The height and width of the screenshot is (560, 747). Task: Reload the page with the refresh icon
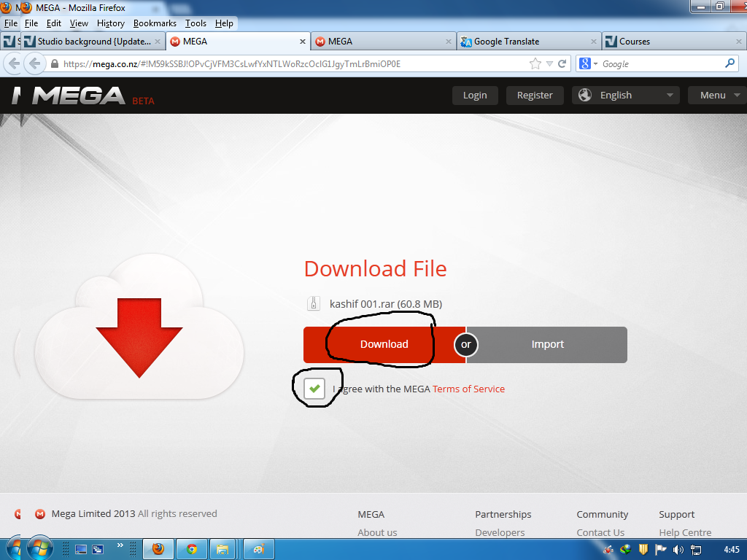[562, 64]
